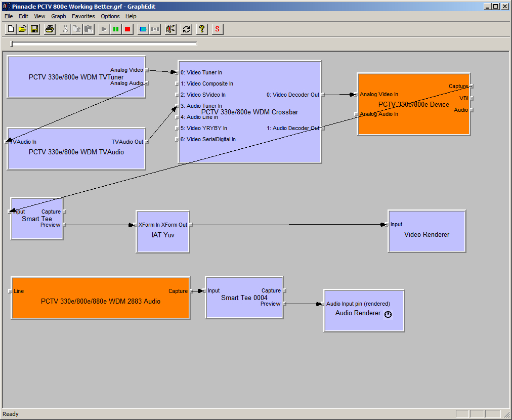Click the Disconnect filters toolbar icon

coord(155,29)
